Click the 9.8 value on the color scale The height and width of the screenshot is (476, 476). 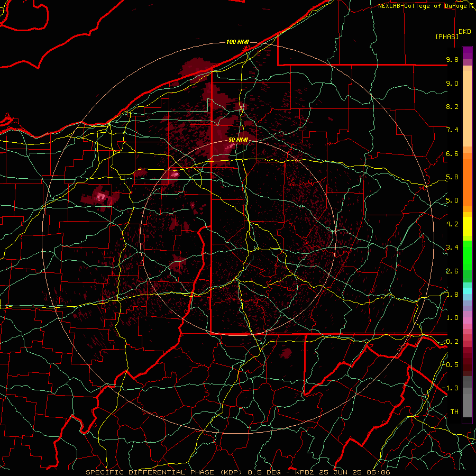pos(452,59)
